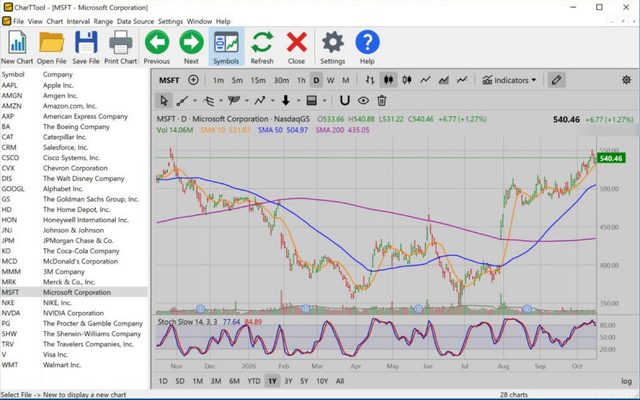Toggle drawings visibility eye icon
The image size is (640, 400).
(x=363, y=100)
